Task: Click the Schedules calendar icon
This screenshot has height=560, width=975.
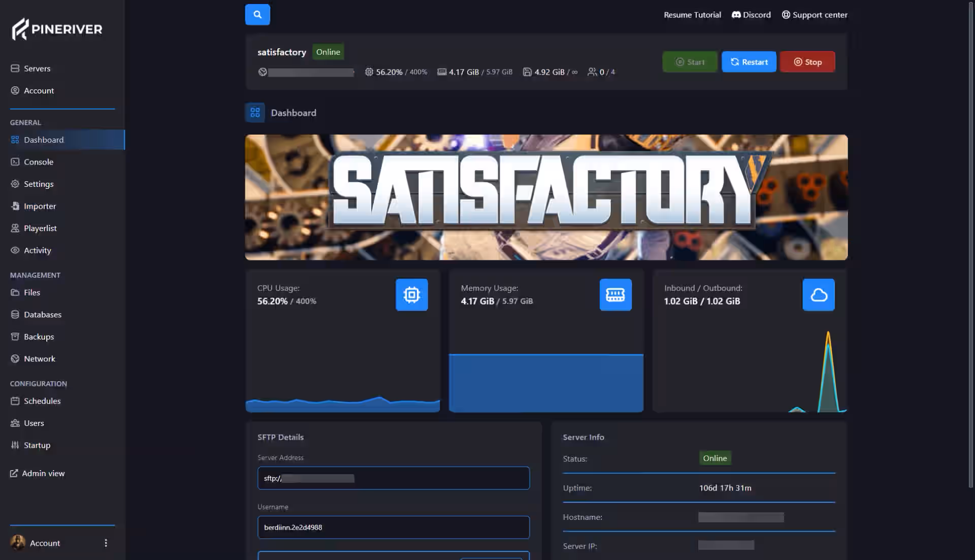Action: (15, 401)
